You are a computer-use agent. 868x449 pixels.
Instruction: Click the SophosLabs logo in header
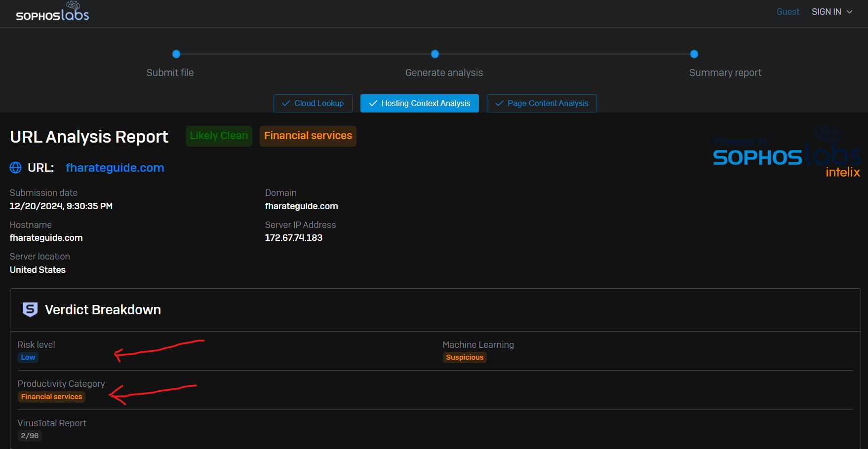tap(52, 11)
